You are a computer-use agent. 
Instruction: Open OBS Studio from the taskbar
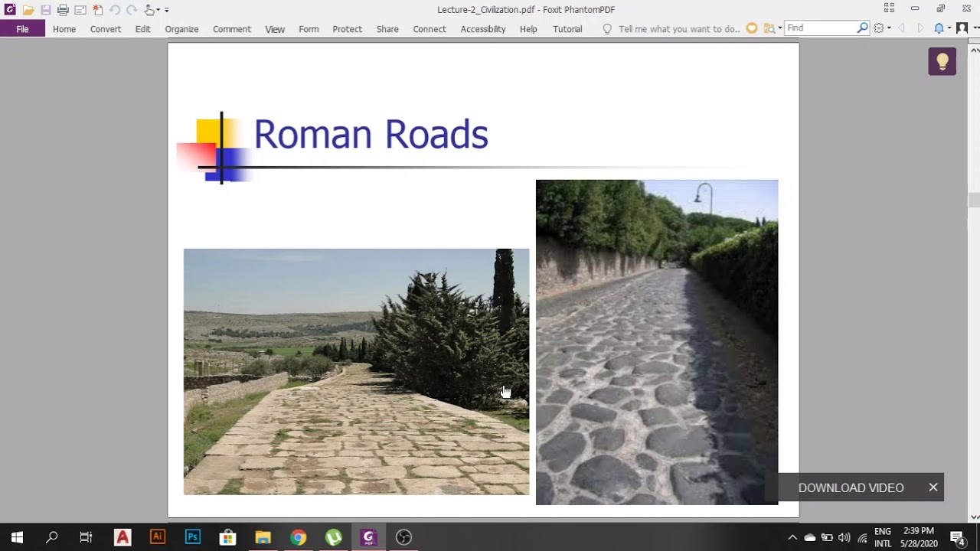403,537
